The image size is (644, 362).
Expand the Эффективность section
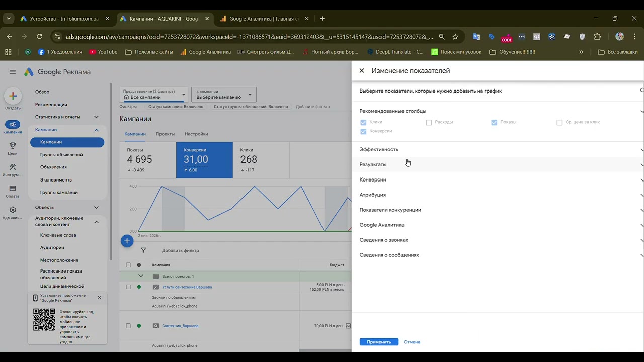coord(498,149)
